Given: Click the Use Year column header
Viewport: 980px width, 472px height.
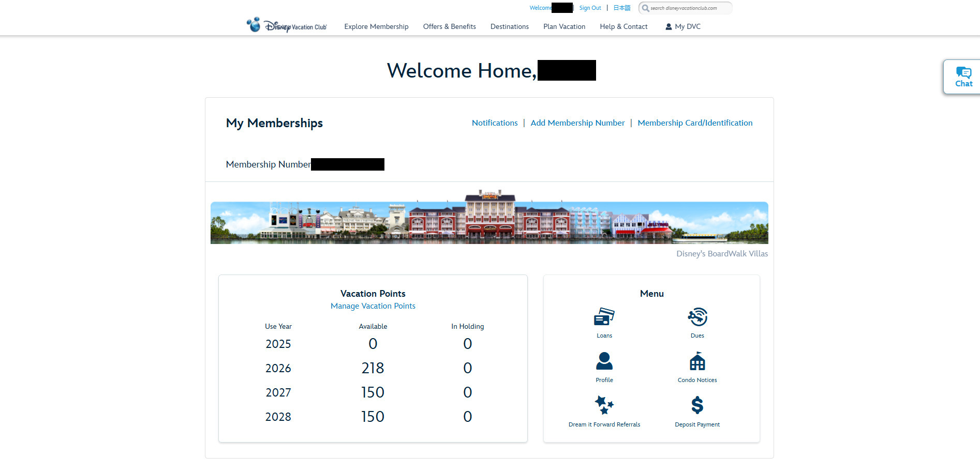Looking at the screenshot, I should pos(278,326).
